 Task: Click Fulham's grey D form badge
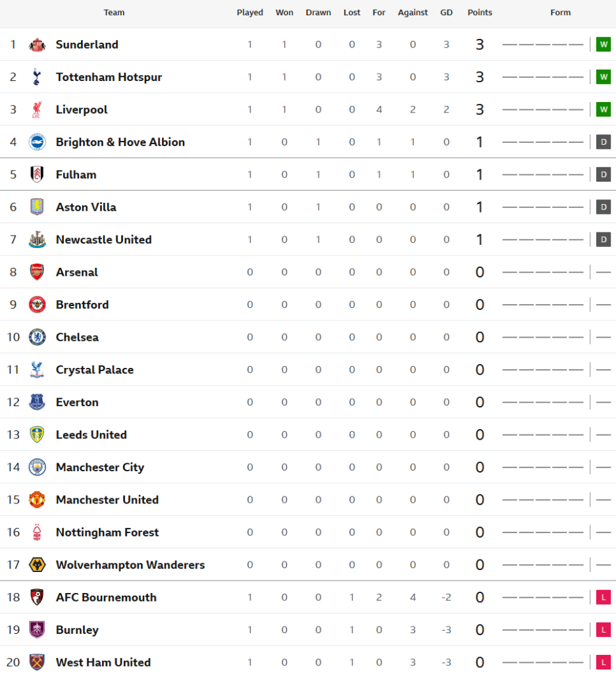[x=603, y=174]
